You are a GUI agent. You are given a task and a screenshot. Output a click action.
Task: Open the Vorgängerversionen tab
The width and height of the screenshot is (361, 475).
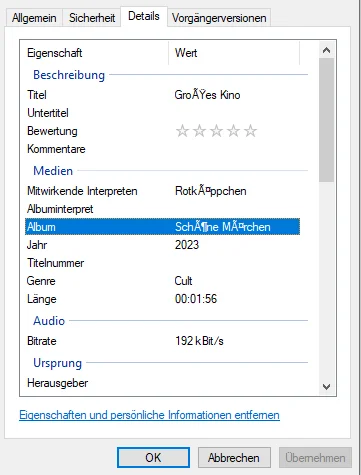pos(219,18)
